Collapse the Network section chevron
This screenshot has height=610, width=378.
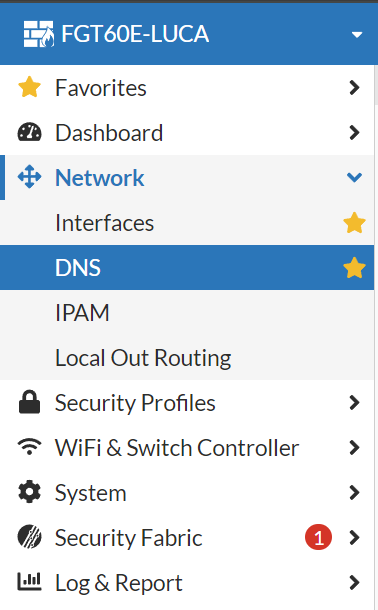[354, 178]
